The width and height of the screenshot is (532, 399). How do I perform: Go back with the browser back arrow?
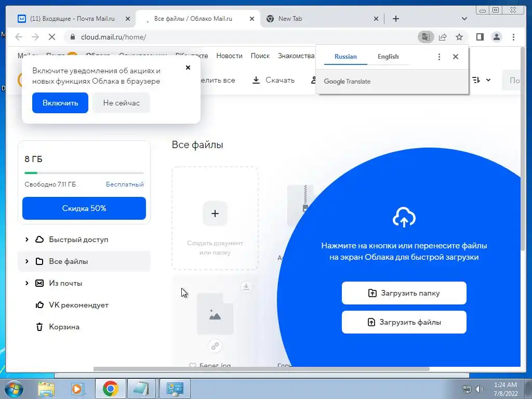19,37
